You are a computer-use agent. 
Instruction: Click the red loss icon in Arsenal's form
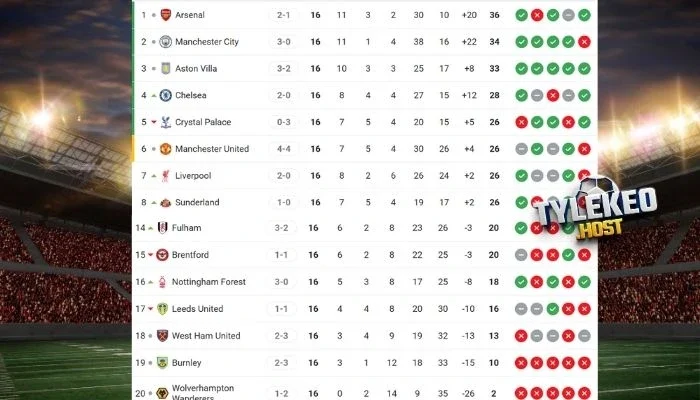(536, 15)
